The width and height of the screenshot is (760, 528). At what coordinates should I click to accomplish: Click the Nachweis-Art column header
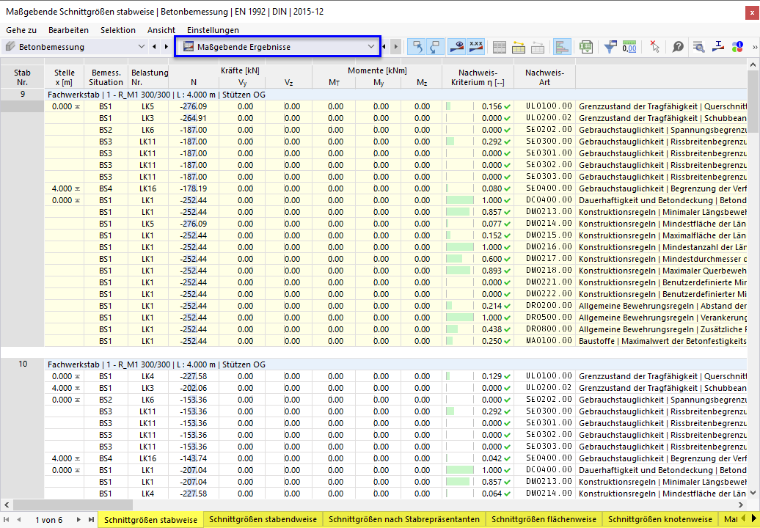[544, 77]
